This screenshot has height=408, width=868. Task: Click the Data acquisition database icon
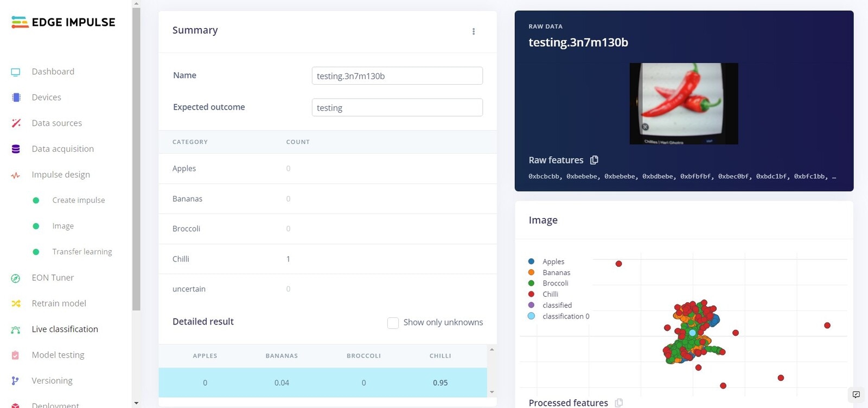16,149
